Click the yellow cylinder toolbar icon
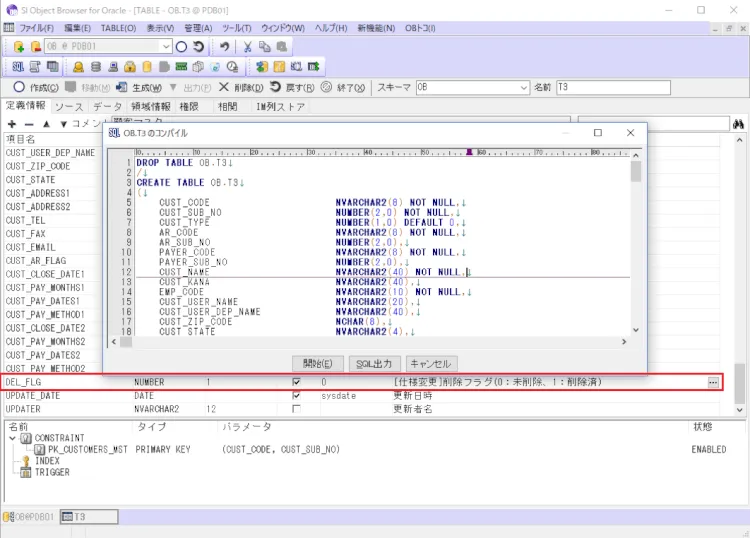The image size is (750, 538). [147, 67]
